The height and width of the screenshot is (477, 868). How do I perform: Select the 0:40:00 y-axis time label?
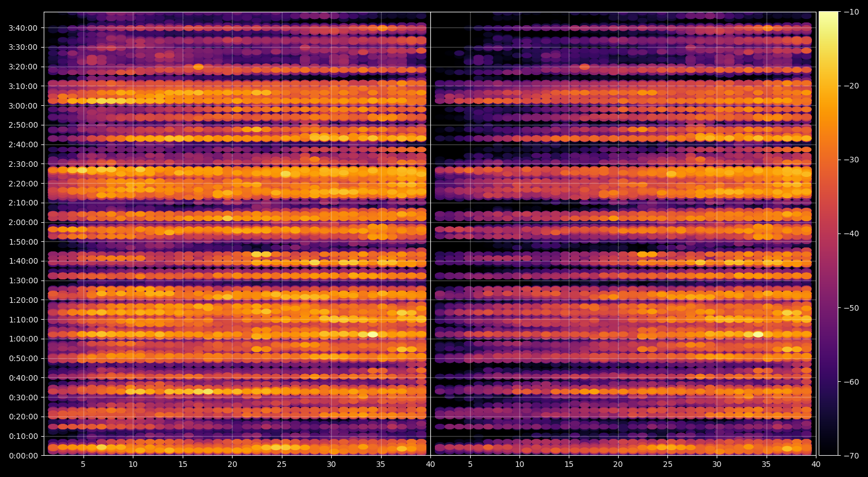pyautogui.click(x=23, y=378)
